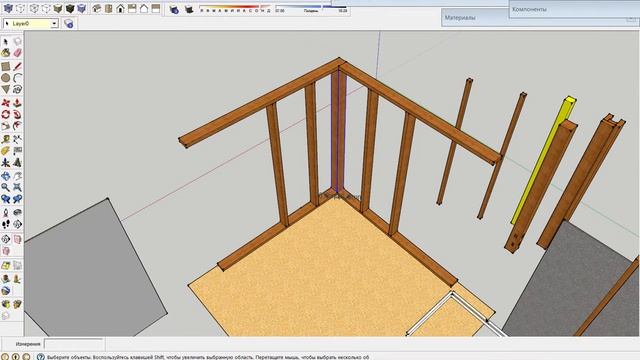Viewport: 640px width, 360px height.
Task: Select the Protractor tool
Action: pos(6,151)
